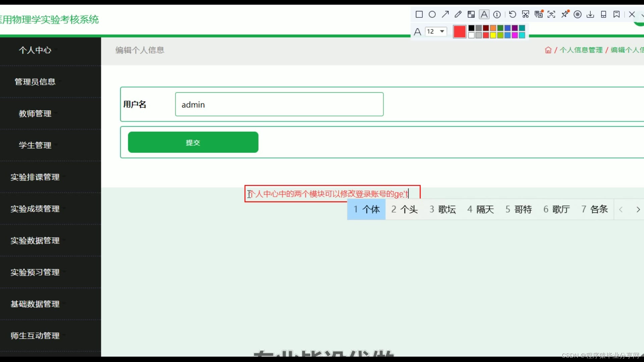The width and height of the screenshot is (644, 362).
Task: Pin the screenshot to the screen
Action: [x=565, y=14]
